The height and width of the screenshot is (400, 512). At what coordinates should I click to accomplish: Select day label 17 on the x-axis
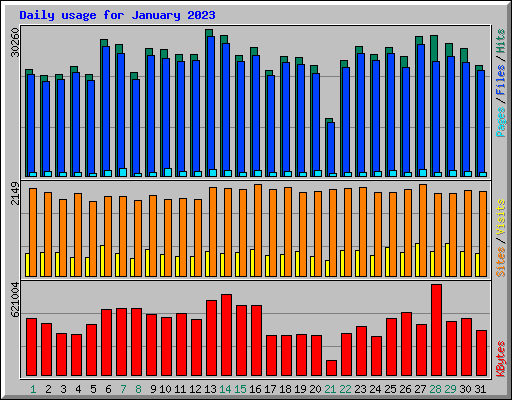click(270, 389)
